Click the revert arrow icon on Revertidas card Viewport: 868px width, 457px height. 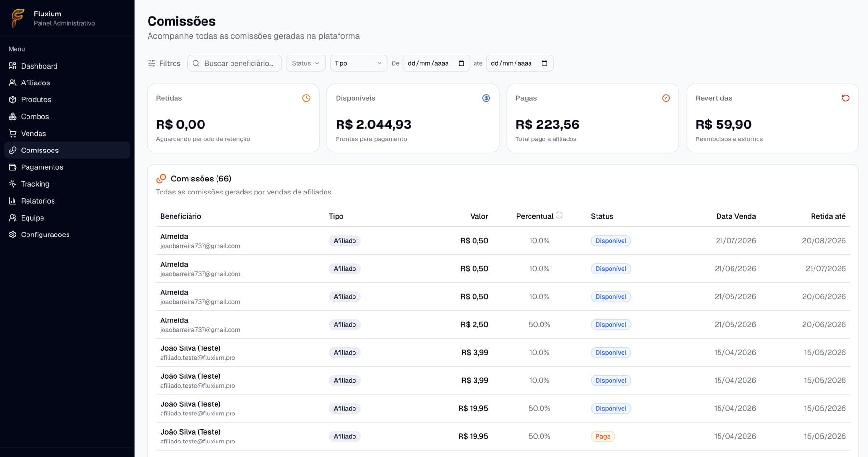point(846,98)
